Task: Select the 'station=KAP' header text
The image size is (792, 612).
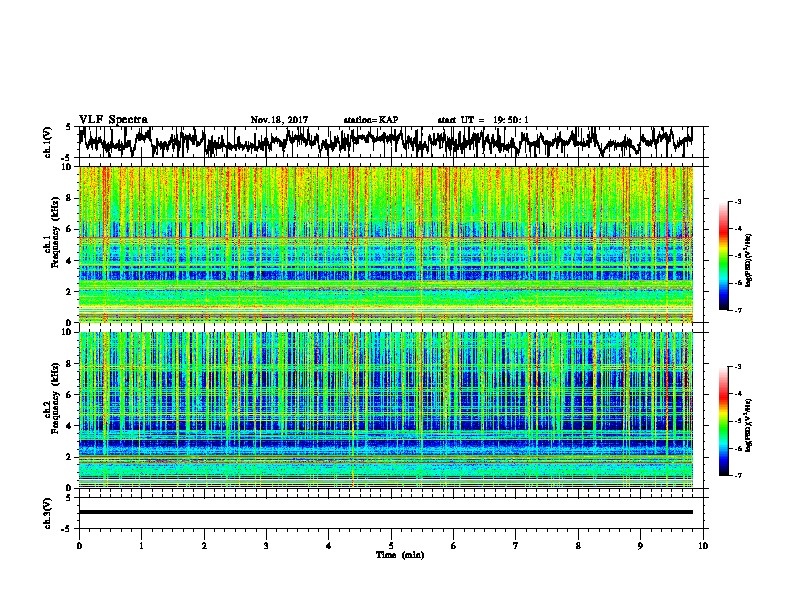Action: [371, 120]
